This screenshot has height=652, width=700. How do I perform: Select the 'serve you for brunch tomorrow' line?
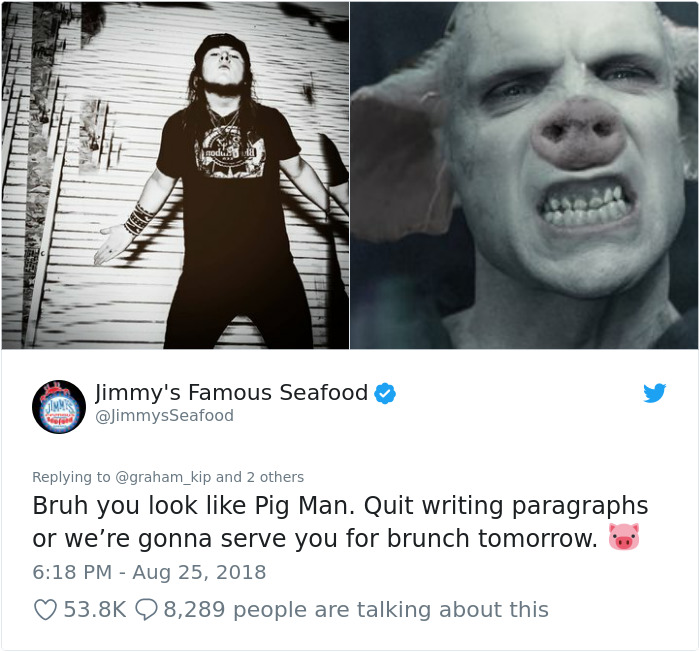409,539
